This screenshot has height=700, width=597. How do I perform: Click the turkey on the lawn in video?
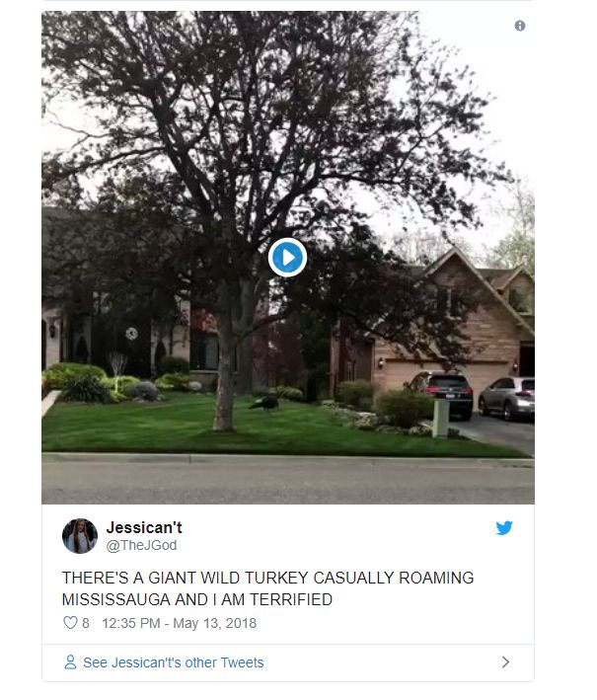[x=264, y=402]
